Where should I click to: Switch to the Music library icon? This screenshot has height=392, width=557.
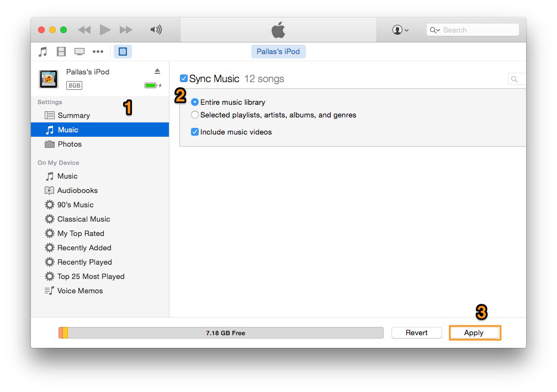43,52
